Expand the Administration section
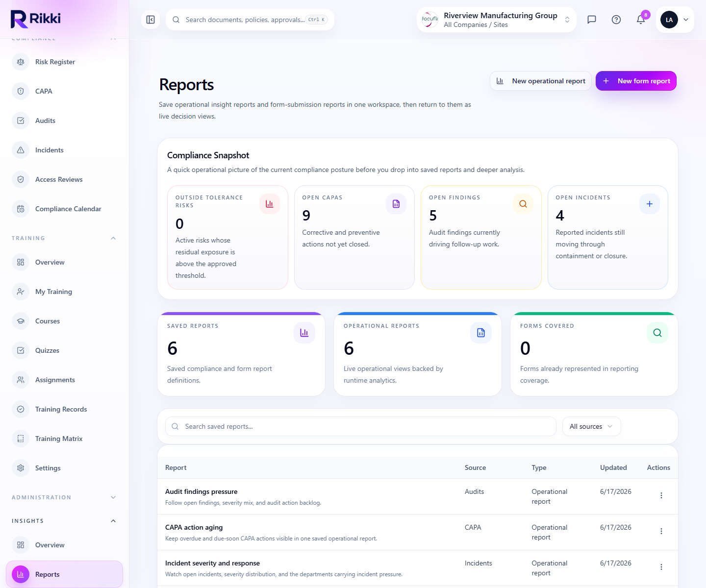The height and width of the screenshot is (588, 706). pyautogui.click(x=113, y=497)
